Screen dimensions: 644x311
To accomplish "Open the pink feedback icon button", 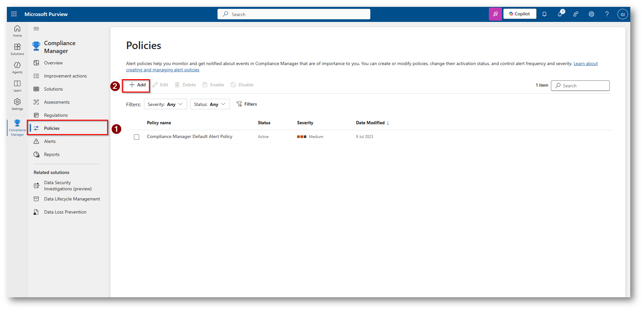I will tap(495, 14).
